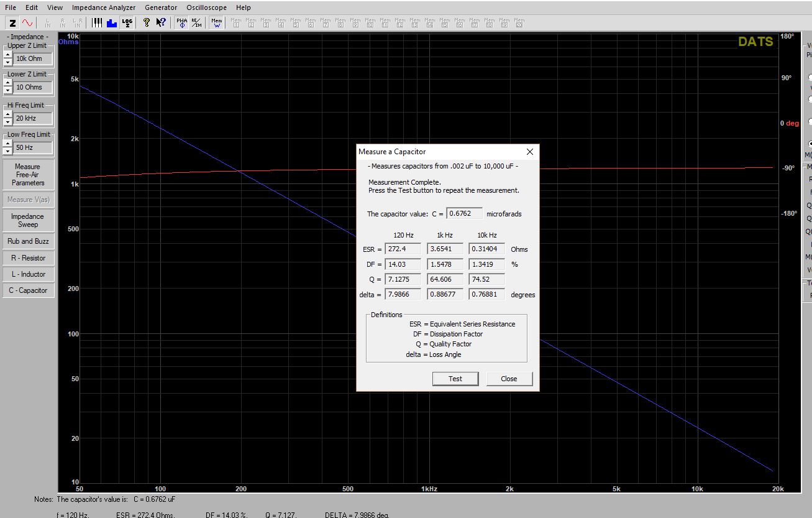The width and height of the screenshot is (812, 518).
Task: Click the L - Inductor button
Action: [29, 274]
